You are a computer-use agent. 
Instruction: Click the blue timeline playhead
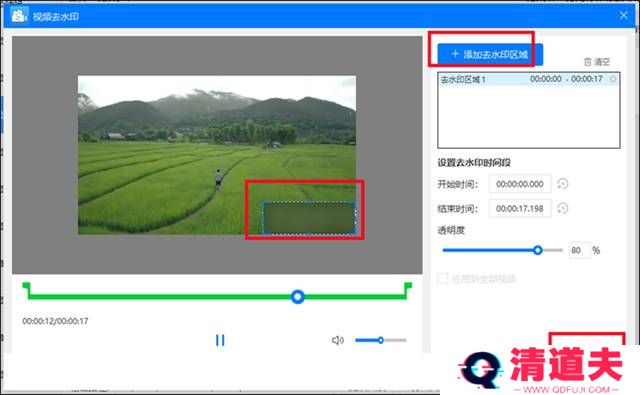point(298,297)
